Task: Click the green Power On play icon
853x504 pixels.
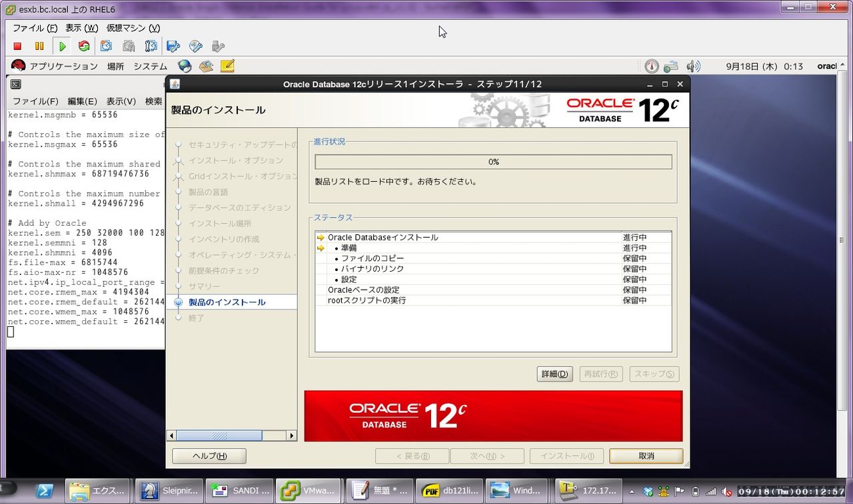Action: click(62, 47)
